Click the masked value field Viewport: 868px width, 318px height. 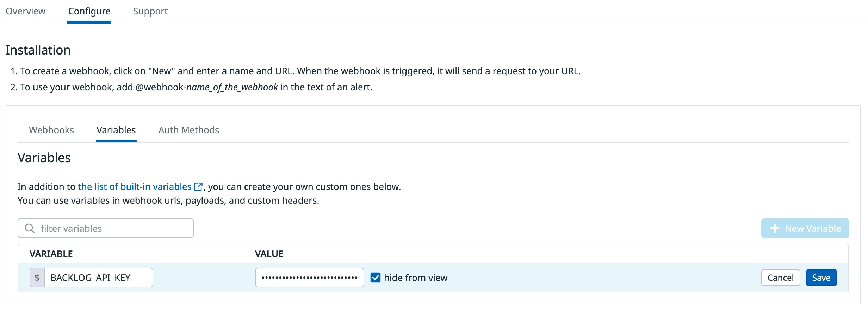[x=309, y=278]
